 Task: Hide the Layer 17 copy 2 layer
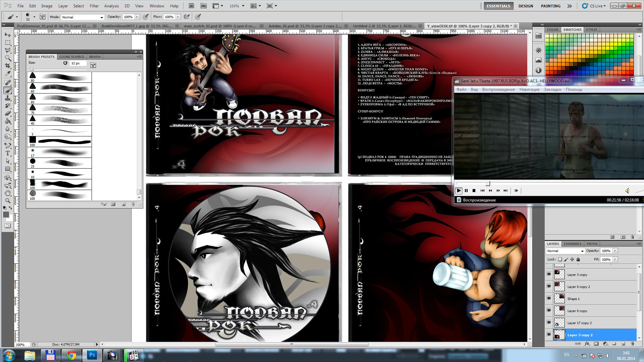coord(549,322)
